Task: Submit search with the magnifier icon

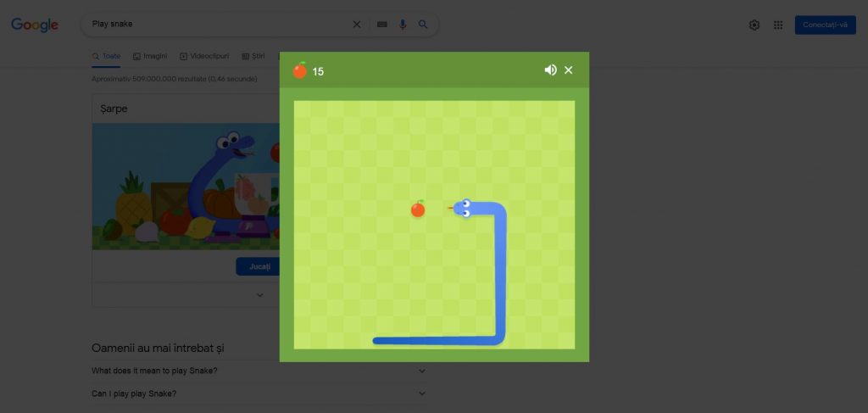Action: pos(423,25)
